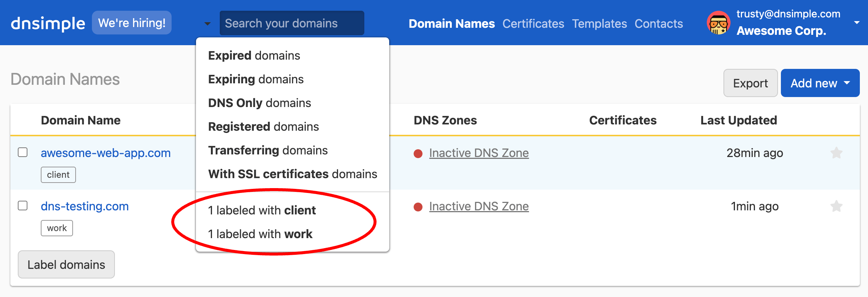Click the user avatar icon
The height and width of the screenshot is (297, 868).
coord(718,23)
